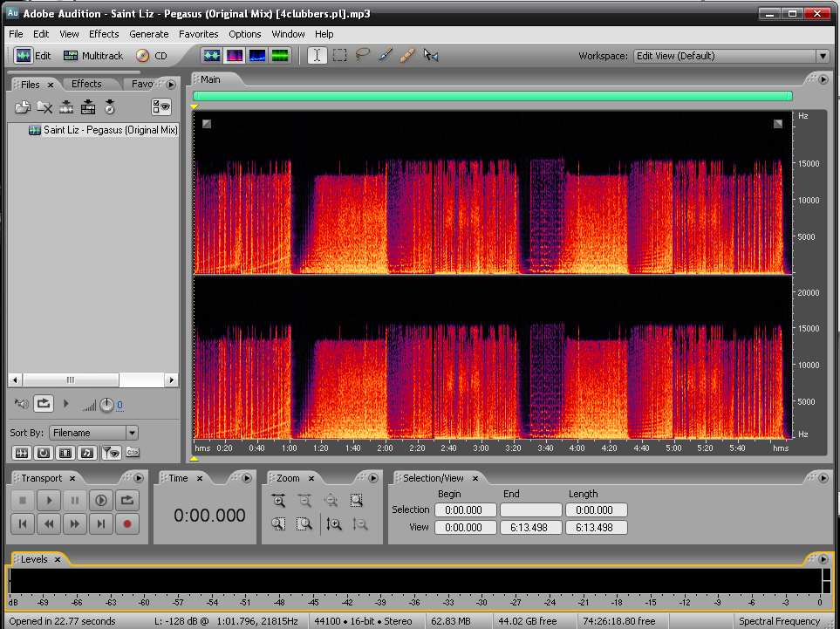840x629 pixels.
Task: Click transport Play button
Action: pyautogui.click(x=49, y=501)
